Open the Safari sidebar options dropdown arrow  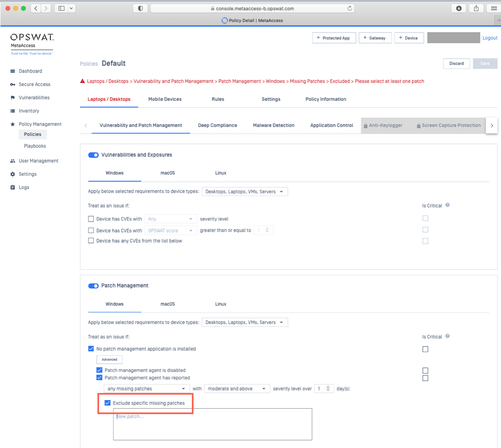[72, 8]
